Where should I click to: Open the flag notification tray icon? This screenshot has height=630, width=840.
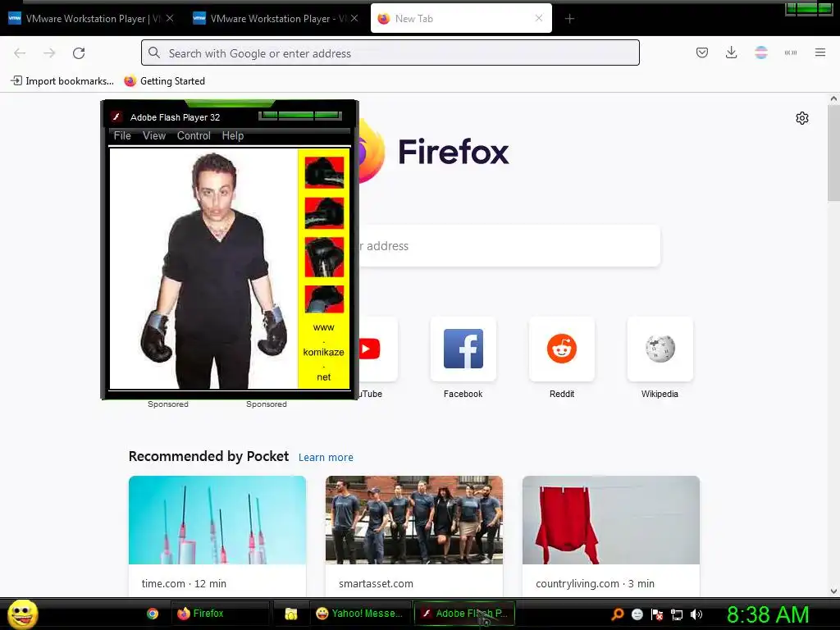[x=657, y=614]
